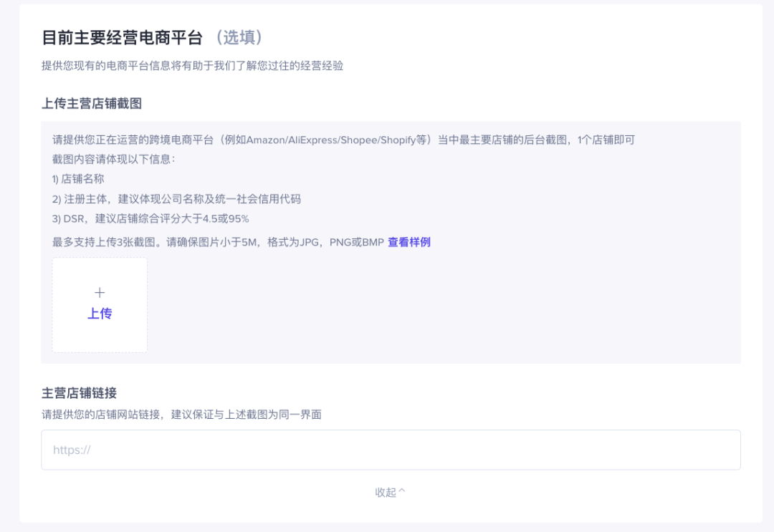Image resolution: width=774 pixels, height=532 pixels.
Task: Click the (选填) optional label
Action: [x=239, y=37]
